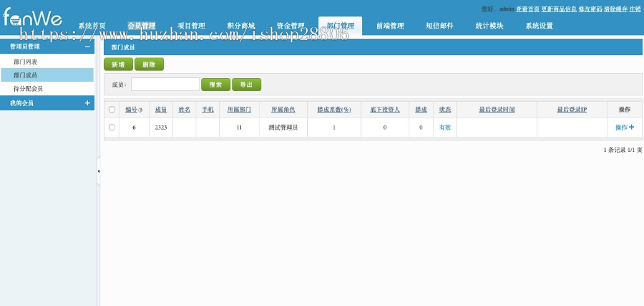Expand the 我的会员 sidebar section
The width and height of the screenshot is (644, 306).
(x=87, y=103)
